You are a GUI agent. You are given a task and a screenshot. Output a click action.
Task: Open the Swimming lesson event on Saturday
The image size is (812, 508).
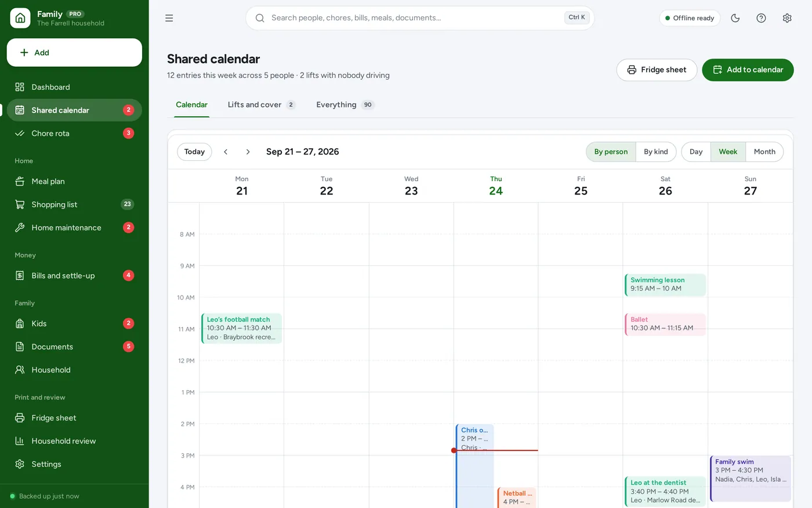pos(665,284)
